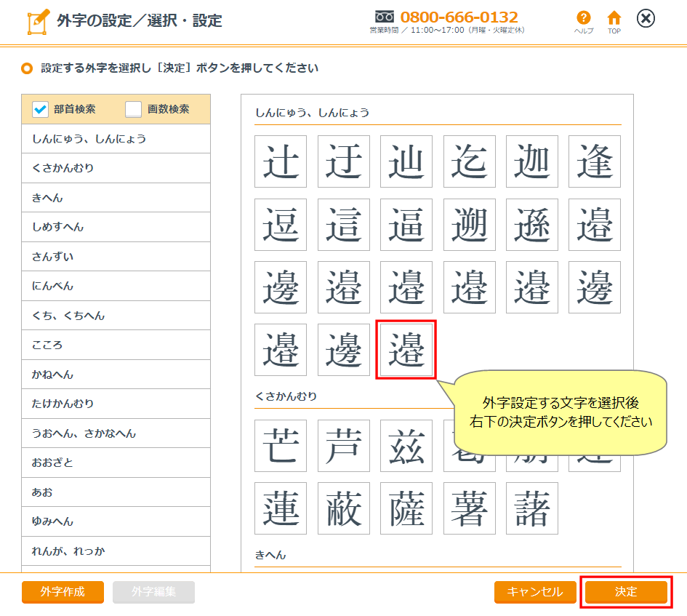Check the 画数検索 checkbox
The image size is (687, 616).
click(x=134, y=109)
